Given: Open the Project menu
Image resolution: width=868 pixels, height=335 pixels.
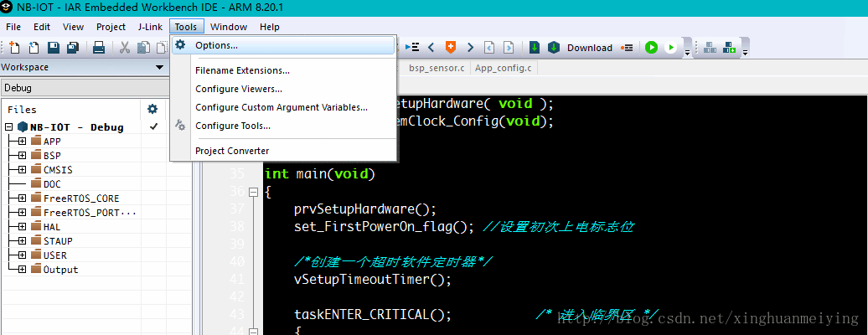Looking at the screenshot, I should point(111,27).
